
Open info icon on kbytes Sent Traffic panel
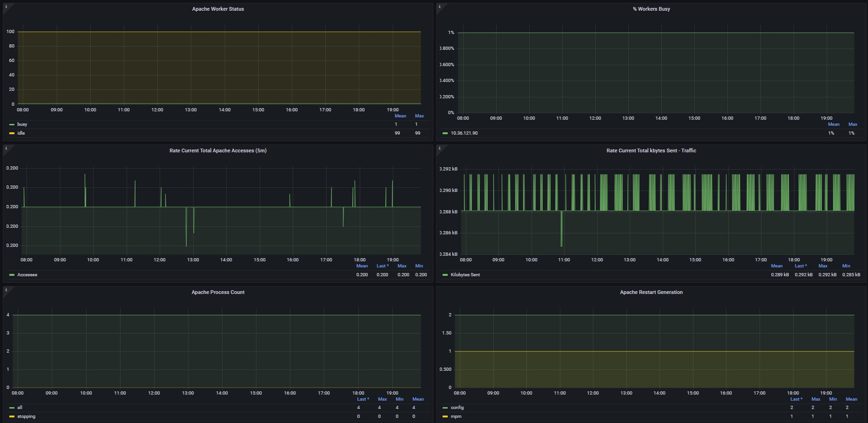(439, 148)
